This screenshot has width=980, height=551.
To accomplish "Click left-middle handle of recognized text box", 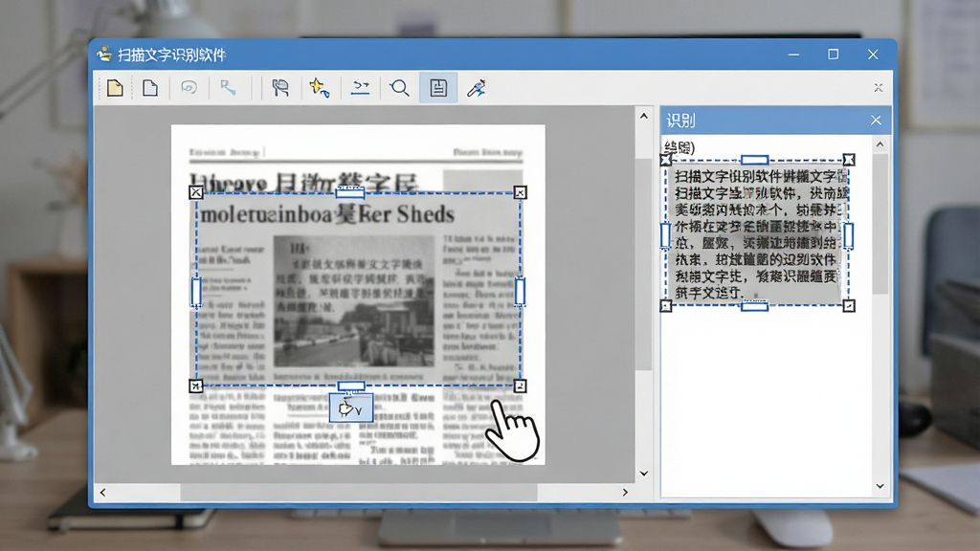I will click(x=666, y=235).
